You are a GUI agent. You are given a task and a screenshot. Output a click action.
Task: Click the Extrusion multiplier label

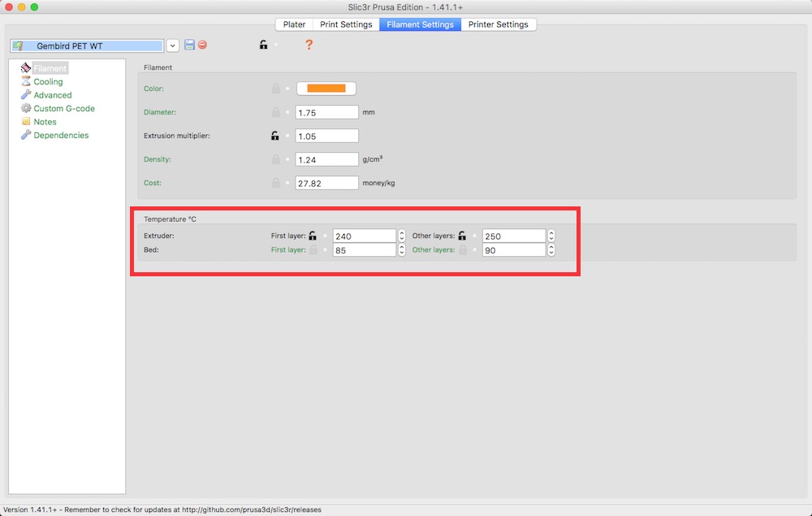click(x=176, y=136)
